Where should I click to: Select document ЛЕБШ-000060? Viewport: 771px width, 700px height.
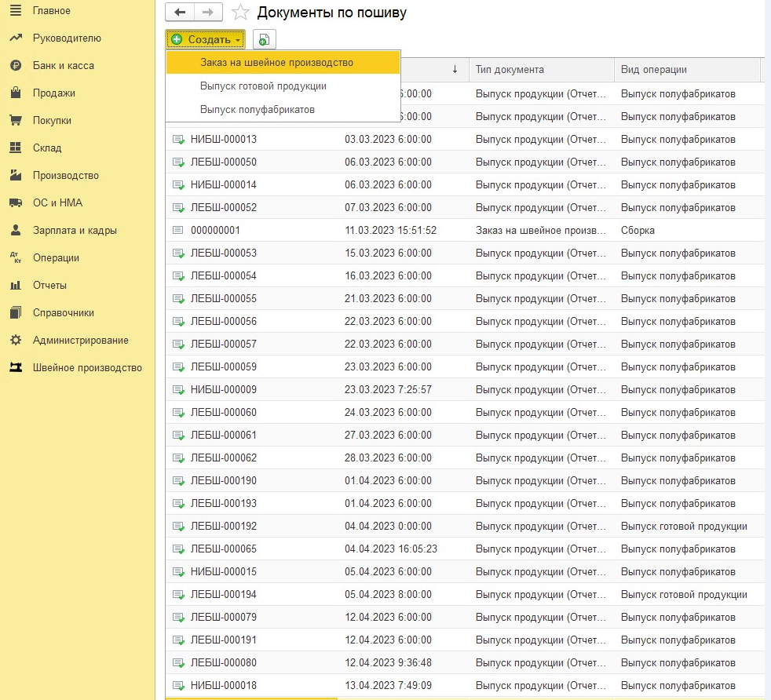[x=224, y=413]
